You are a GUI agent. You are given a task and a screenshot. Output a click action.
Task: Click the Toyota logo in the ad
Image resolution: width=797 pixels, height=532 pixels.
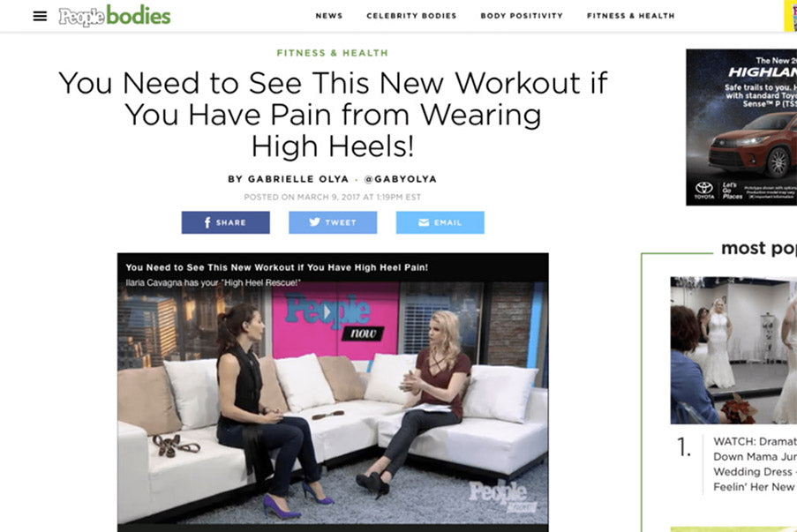click(x=704, y=190)
